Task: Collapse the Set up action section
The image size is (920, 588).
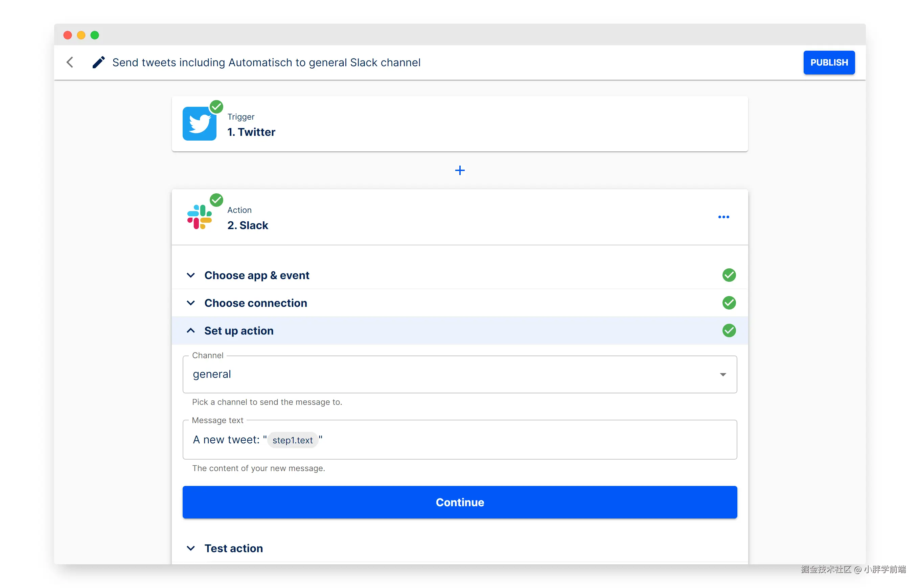Action: 191,330
